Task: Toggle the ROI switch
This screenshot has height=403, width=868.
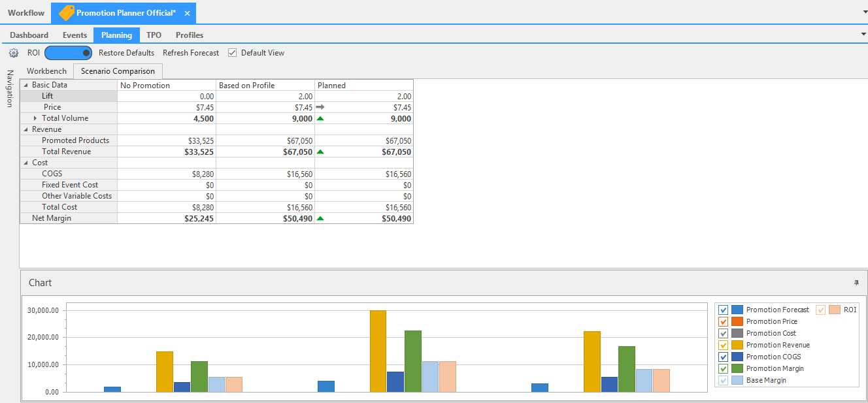Action: click(x=68, y=53)
